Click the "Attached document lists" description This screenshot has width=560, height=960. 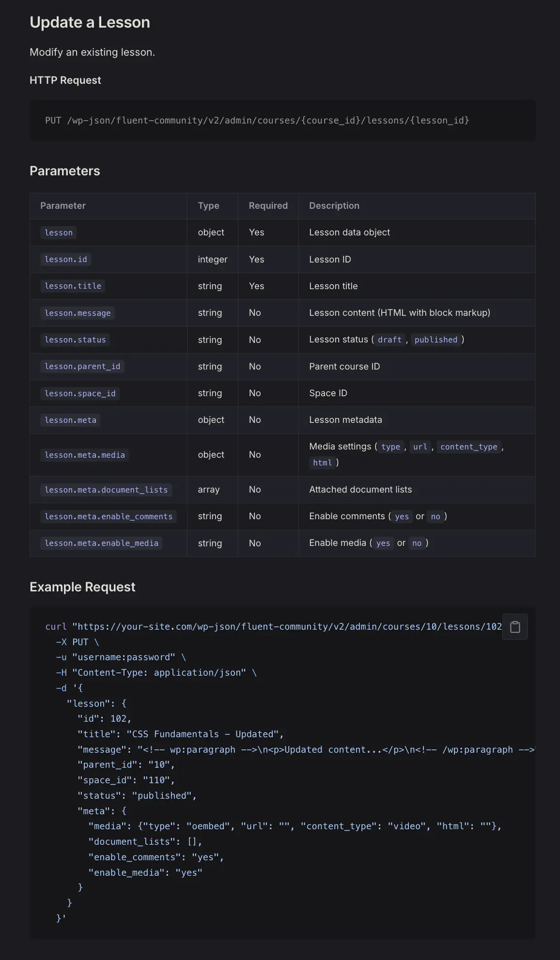point(360,490)
